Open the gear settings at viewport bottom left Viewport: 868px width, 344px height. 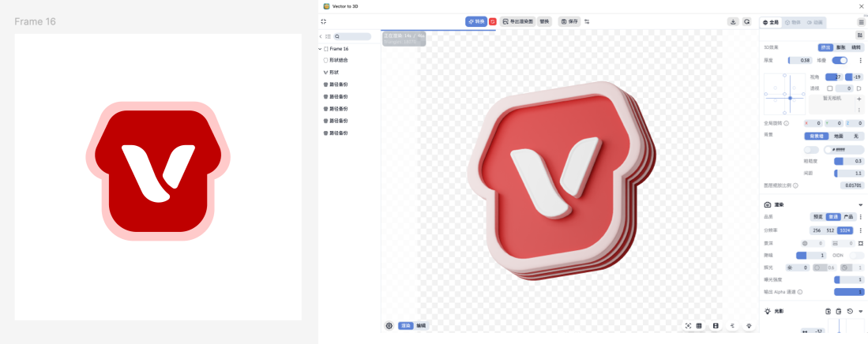click(x=389, y=326)
